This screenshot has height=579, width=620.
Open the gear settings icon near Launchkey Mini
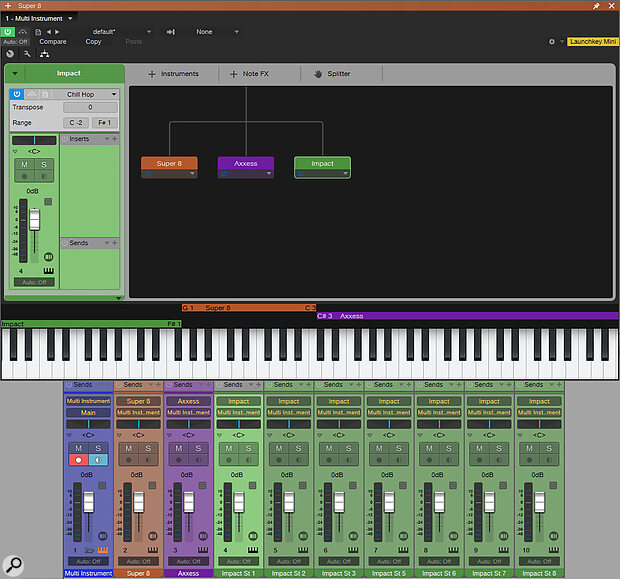[x=551, y=42]
